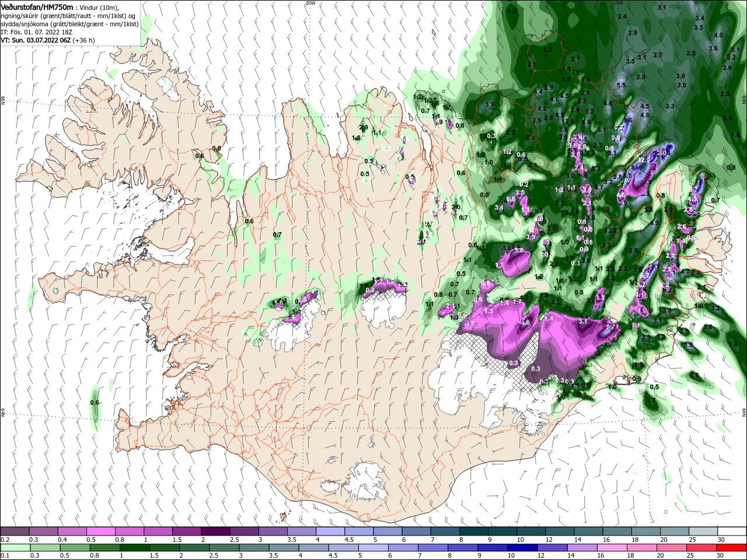Select the 15W longitude label at the top edge
747x560 pixels.
619,3
